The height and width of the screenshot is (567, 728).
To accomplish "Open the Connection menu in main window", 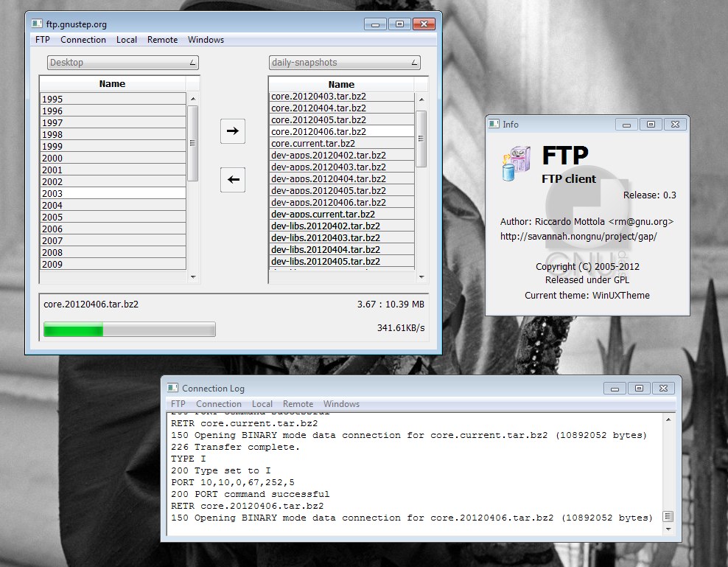I will click(83, 40).
